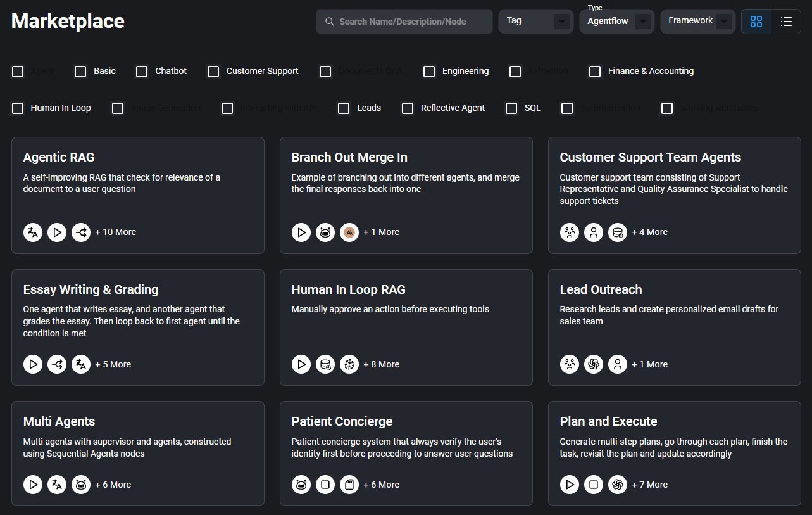This screenshot has width=812, height=515.
Task: Click person icon on Lead Outreach card
Action: (618, 364)
